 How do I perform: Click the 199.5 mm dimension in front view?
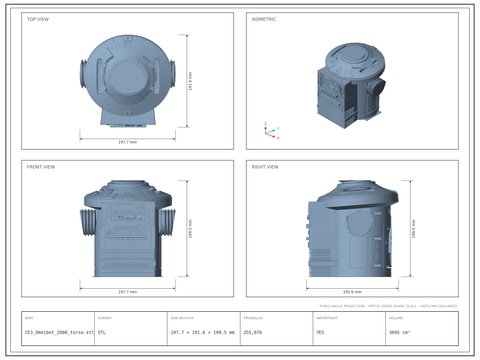190,229
